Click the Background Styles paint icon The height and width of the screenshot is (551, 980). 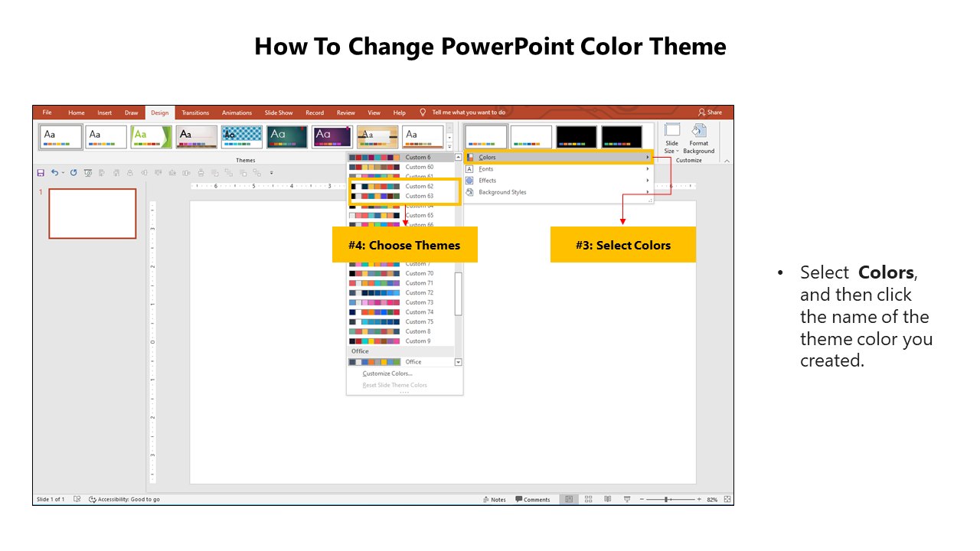pos(470,192)
